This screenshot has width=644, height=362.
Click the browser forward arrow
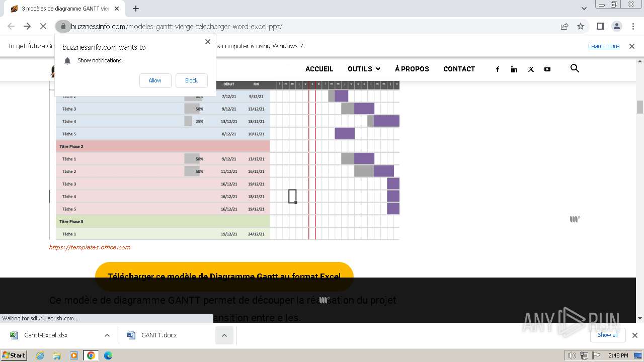(x=27, y=26)
